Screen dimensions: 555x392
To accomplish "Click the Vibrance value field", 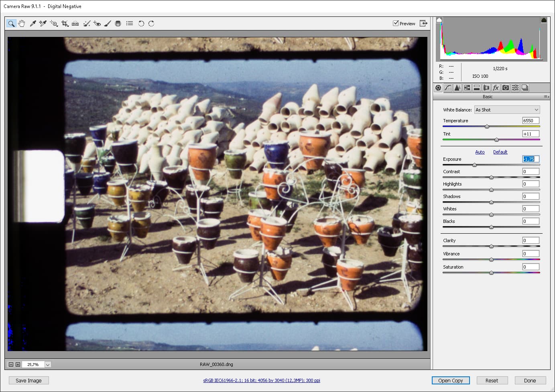I will (531, 254).
